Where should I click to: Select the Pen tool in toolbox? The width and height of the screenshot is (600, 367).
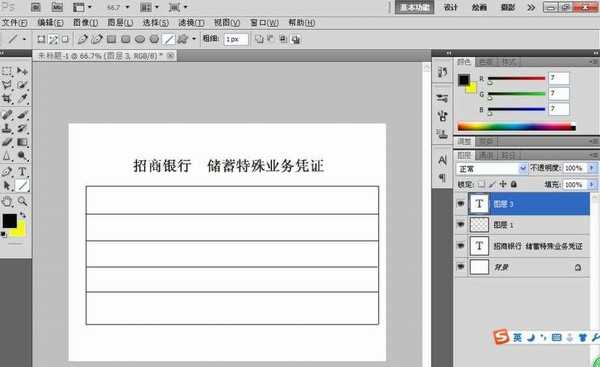click(7, 171)
